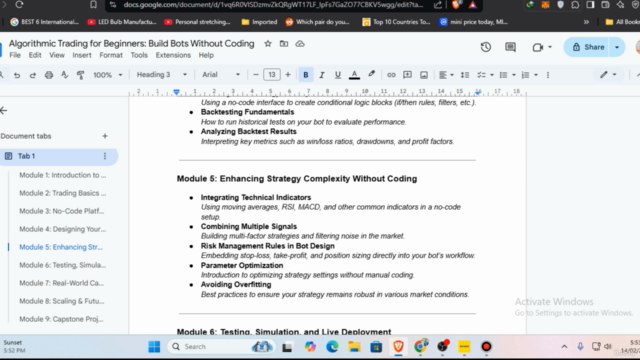Open zoom level 100% dropdown
This screenshot has height=360, width=640.
click(x=107, y=75)
